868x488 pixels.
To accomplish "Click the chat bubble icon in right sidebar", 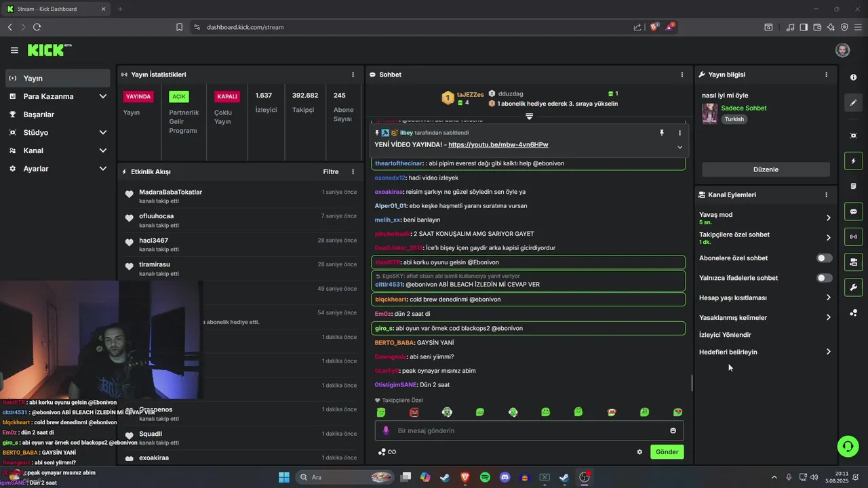I will coord(853,211).
